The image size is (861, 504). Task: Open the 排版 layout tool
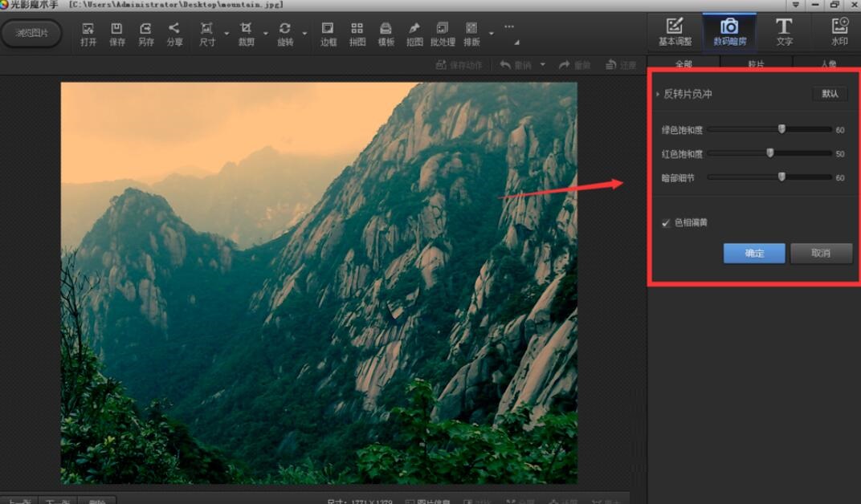pos(471,34)
